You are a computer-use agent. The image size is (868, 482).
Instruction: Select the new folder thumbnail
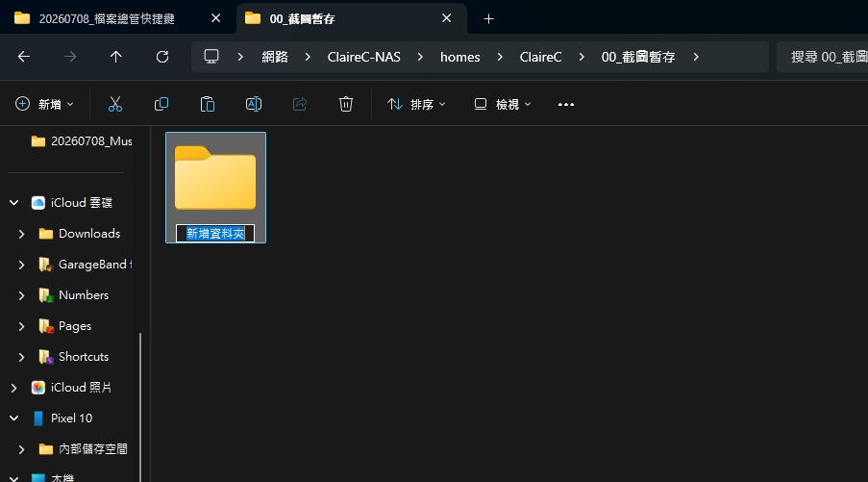pos(215,177)
